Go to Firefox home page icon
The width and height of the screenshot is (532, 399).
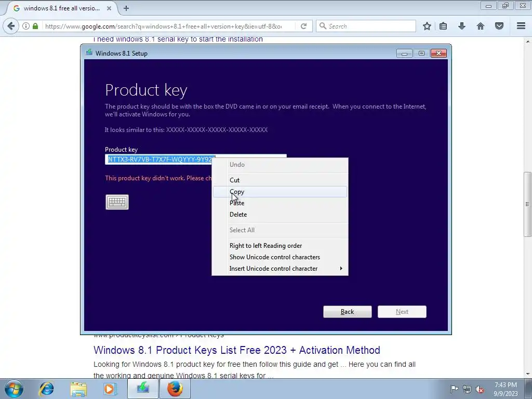tap(481, 26)
